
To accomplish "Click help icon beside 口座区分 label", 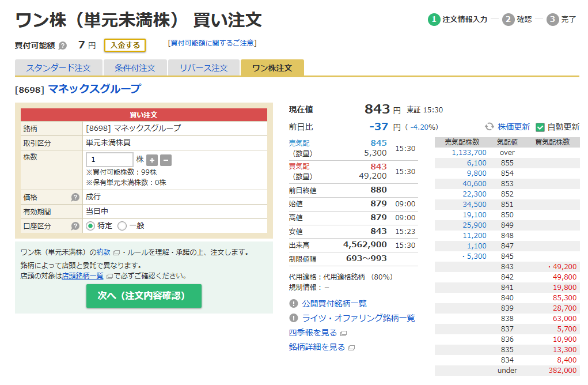I will coord(75,227).
